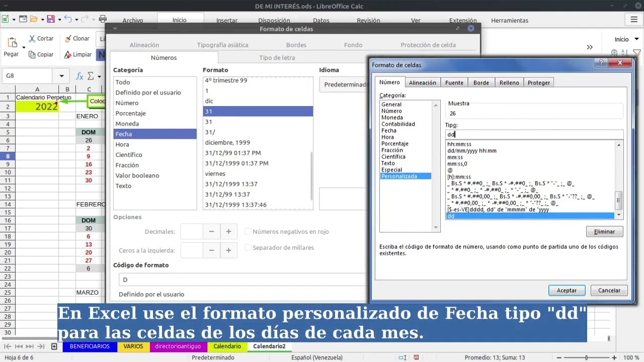Open the dropdown arrow next to Sigma

point(99,76)
